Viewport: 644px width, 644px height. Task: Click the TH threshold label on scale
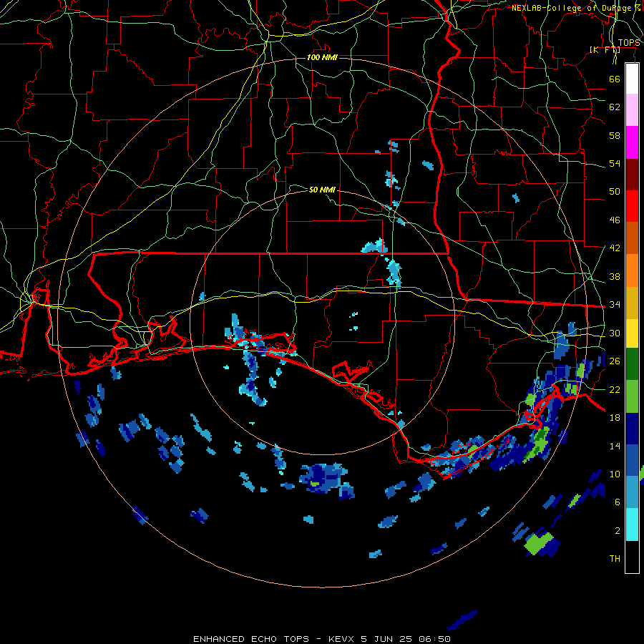615,559
